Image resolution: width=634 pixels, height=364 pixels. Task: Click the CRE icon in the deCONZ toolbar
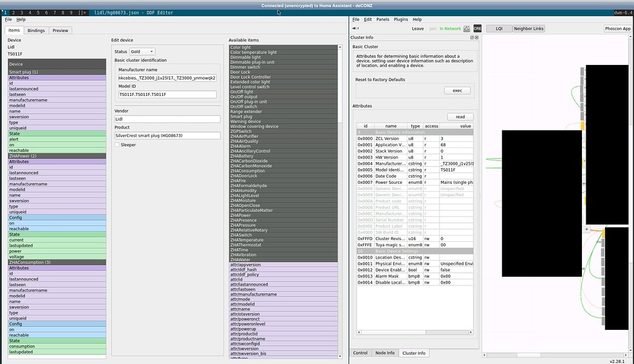[x=477, y=28]
